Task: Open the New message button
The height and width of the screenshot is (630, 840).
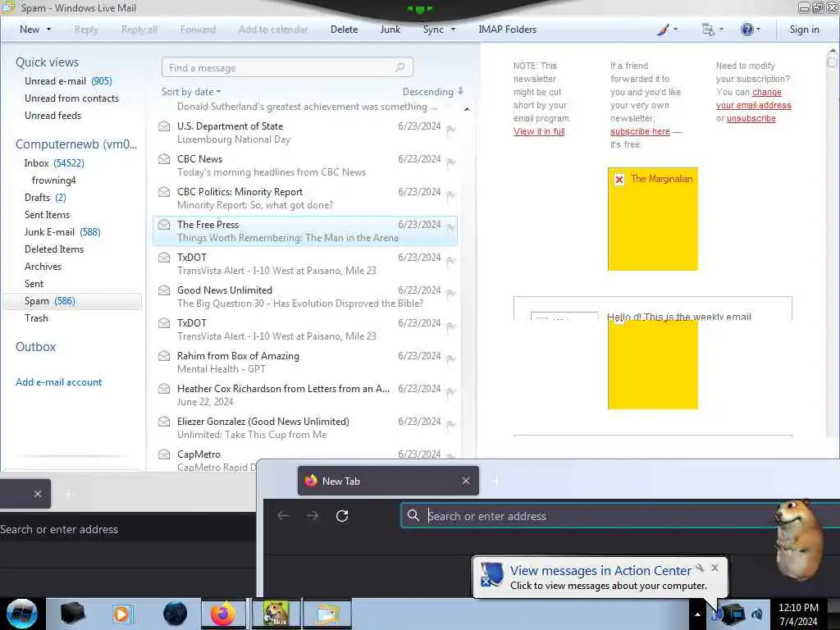Action: [30, 30]
